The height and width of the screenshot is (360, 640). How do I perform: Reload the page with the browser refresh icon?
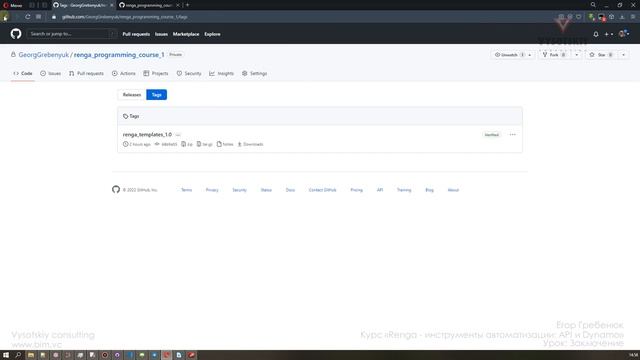(28, 17)
